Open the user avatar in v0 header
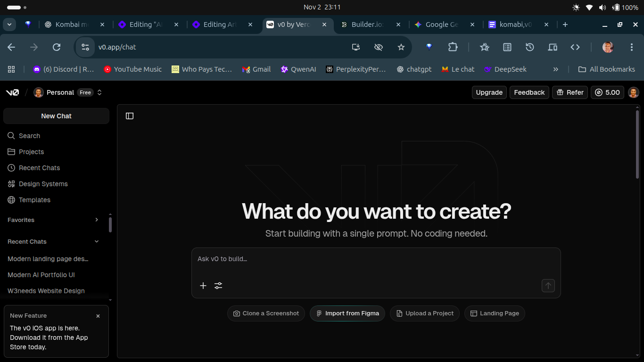 (634, 92)
